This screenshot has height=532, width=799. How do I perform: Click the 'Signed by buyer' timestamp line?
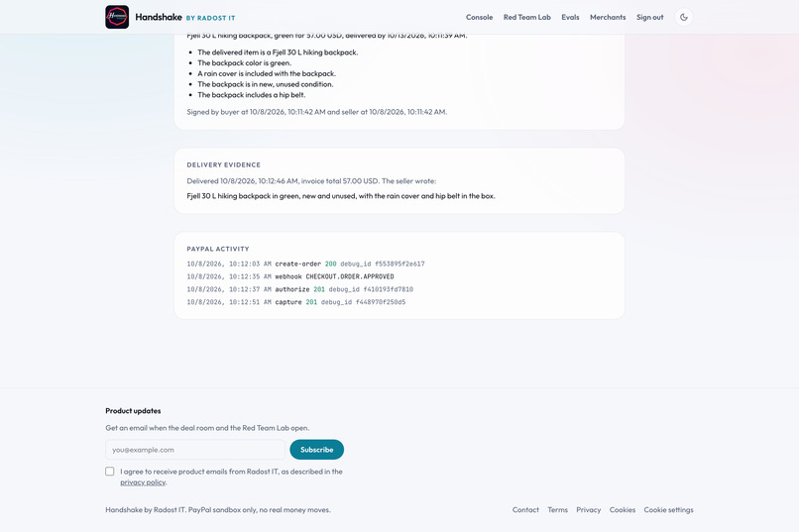tap(317, 112)
